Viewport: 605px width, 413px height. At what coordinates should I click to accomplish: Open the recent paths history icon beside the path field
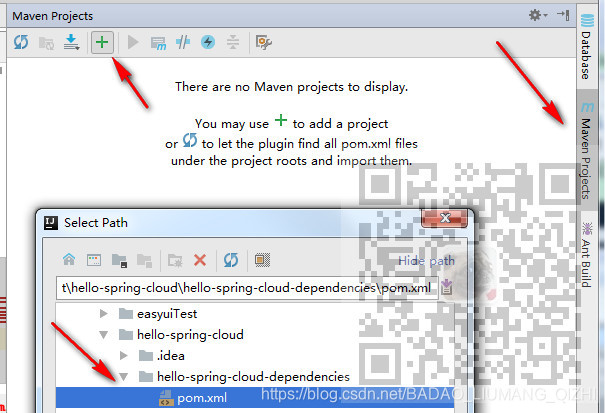coord(447,287)
